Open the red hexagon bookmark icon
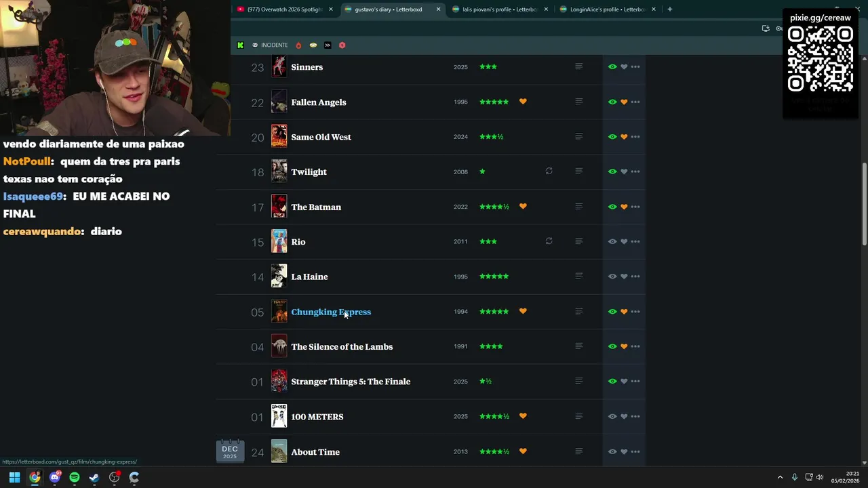Screen dimensions: 868x488 (342, 45)
